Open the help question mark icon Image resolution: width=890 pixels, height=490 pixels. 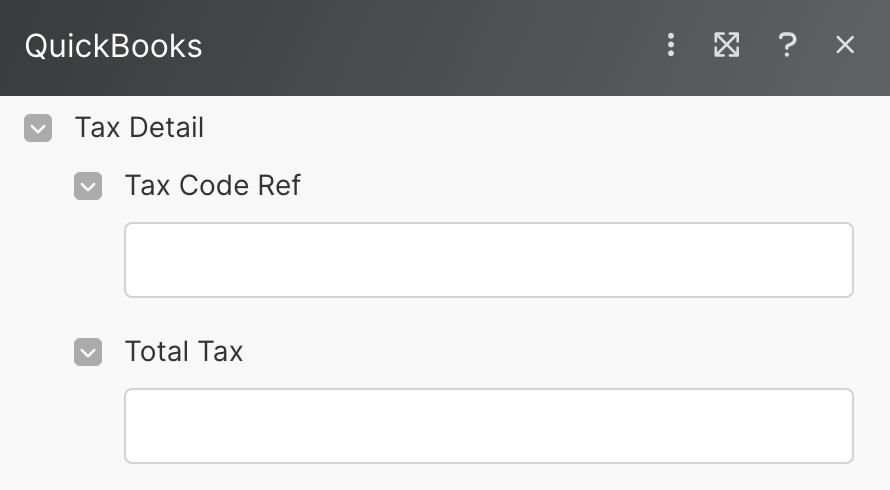pyautogui.click(x=787, y=45)
